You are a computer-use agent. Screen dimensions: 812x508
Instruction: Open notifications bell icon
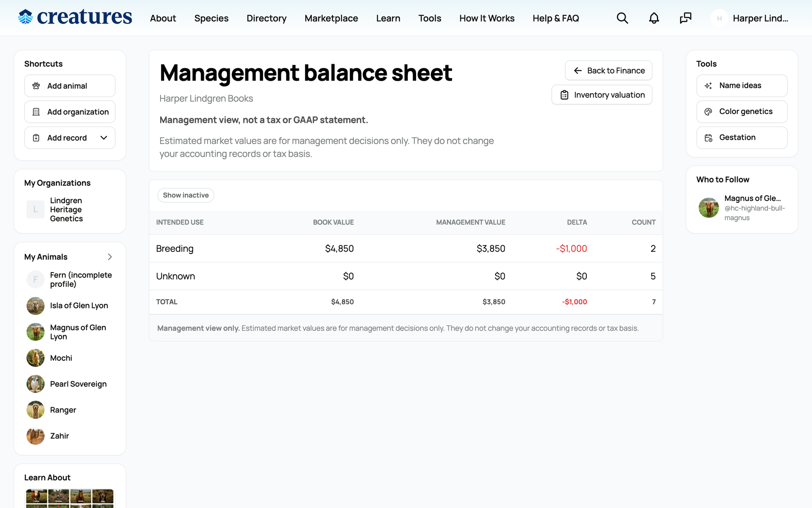pyautogui.click(x=654, y=18)
